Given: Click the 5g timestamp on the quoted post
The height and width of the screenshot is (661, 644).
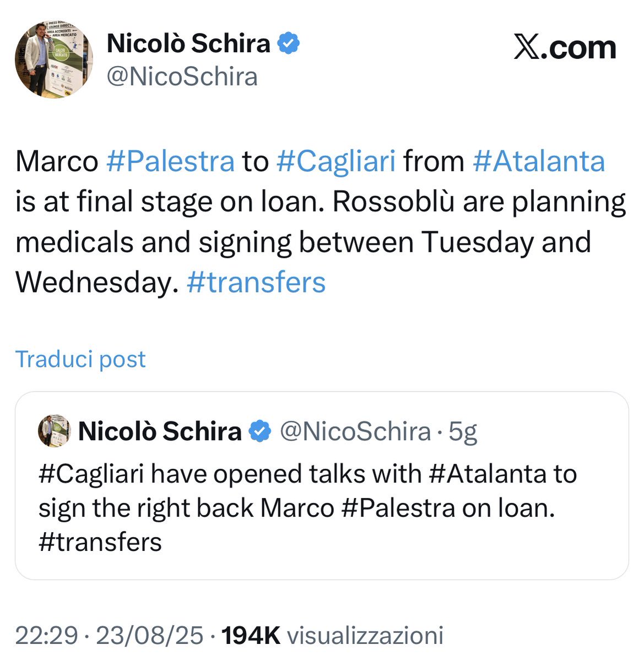Looking at the screenshot, I should 463,431.
